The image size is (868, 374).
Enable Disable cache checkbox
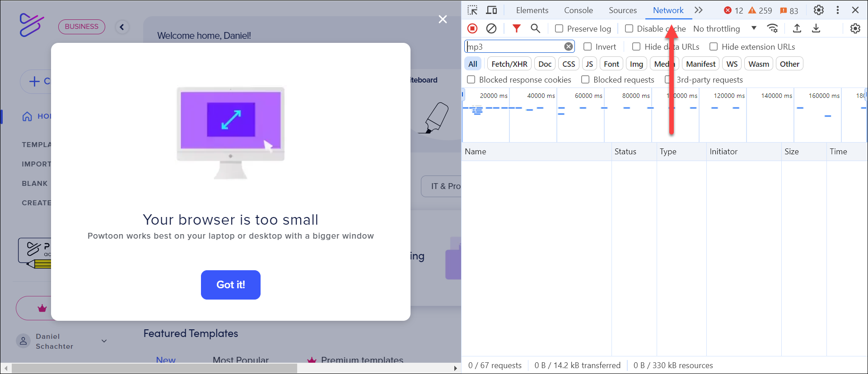click(629, 28)
